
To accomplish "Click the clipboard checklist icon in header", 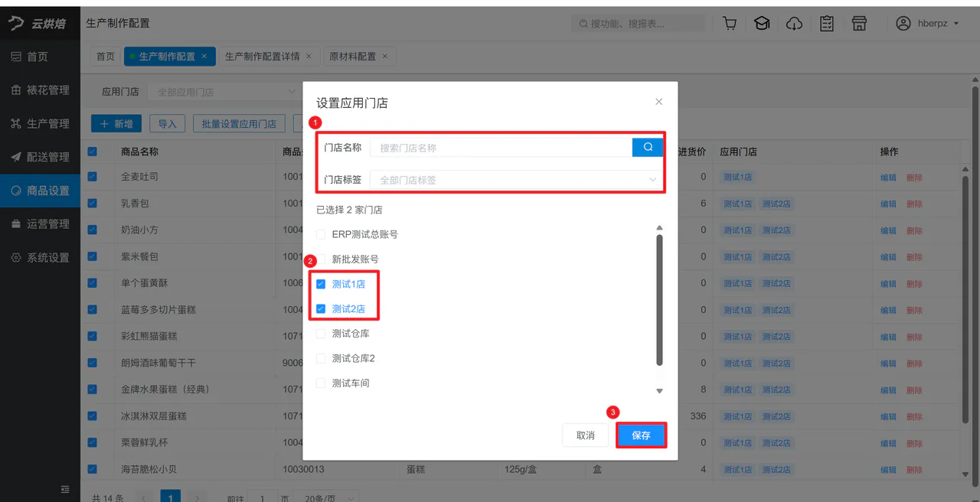I will (x=827, y=24).
